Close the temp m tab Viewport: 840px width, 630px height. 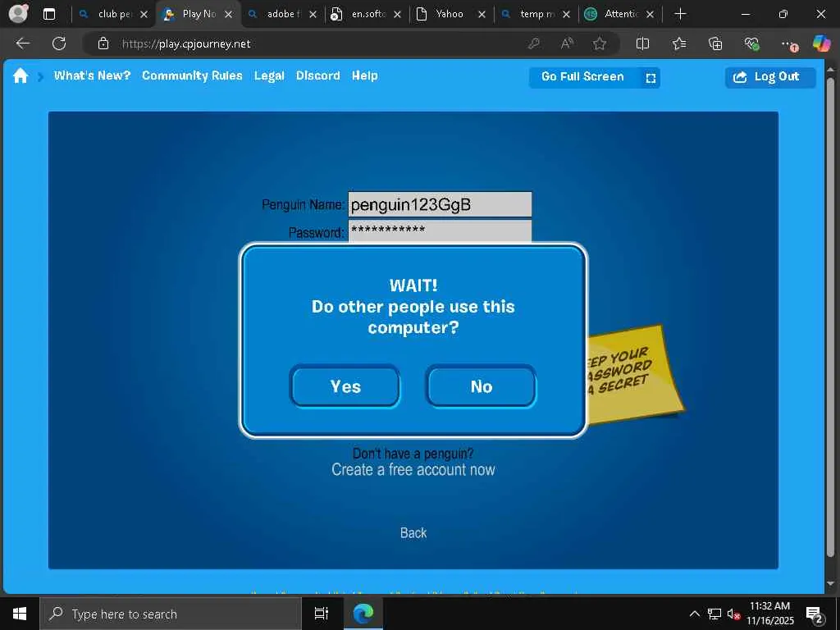pyautogui.click(x=566, y=15)
